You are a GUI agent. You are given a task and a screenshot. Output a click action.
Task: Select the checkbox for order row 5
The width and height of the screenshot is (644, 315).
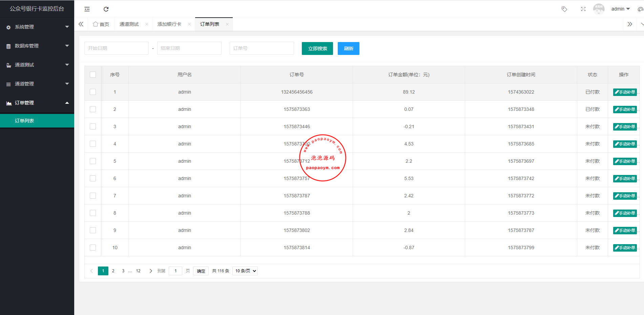point(93,161)
